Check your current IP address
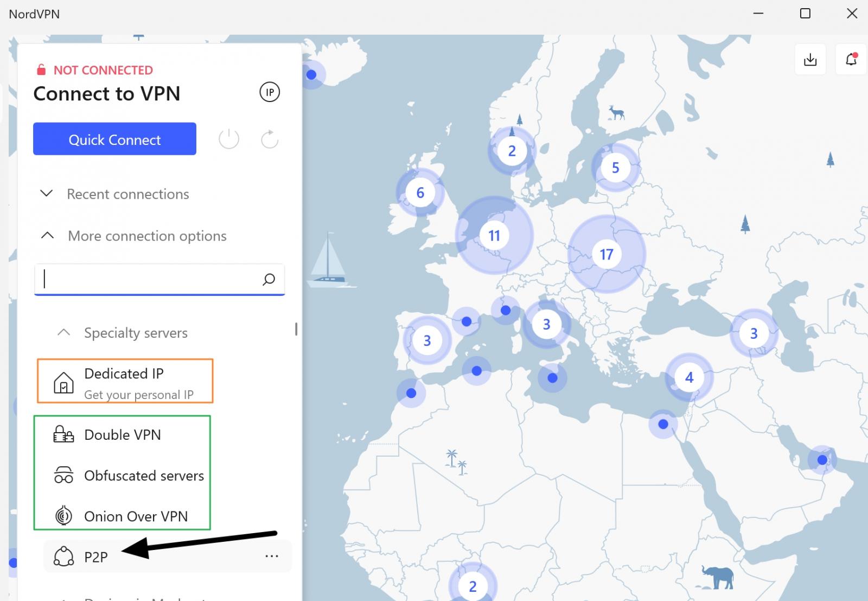 pos(270,92)
